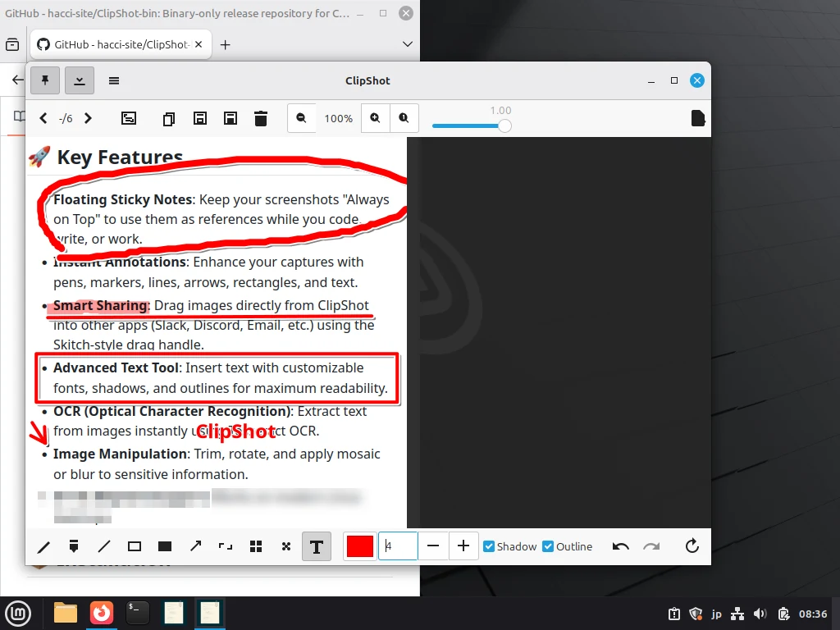Expand the browser tab list chevron
The height and width of the screenshot is (630, 840).
click(x=408, y=44)
